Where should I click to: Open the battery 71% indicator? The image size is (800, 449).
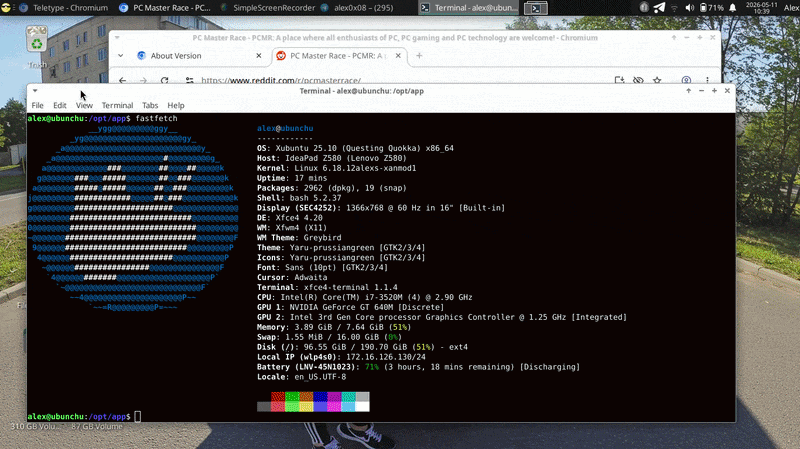pyautogui.click(x=712, y=8)
